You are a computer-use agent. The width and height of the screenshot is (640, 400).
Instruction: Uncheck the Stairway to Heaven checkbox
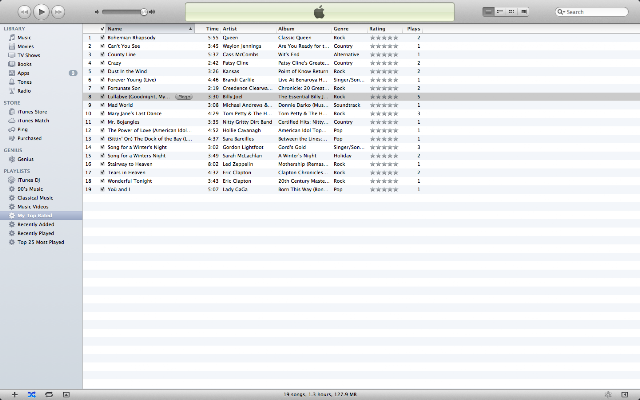pyautogui.click(x=102, y=164)
